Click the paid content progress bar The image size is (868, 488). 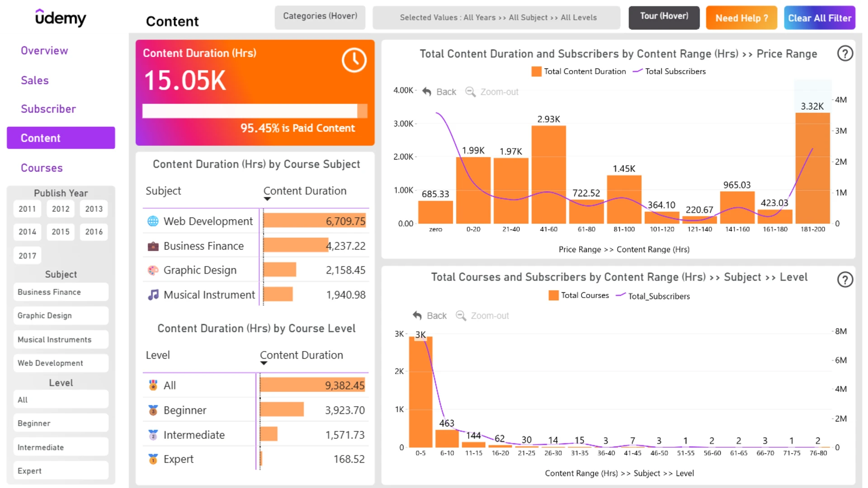(255, 111)
